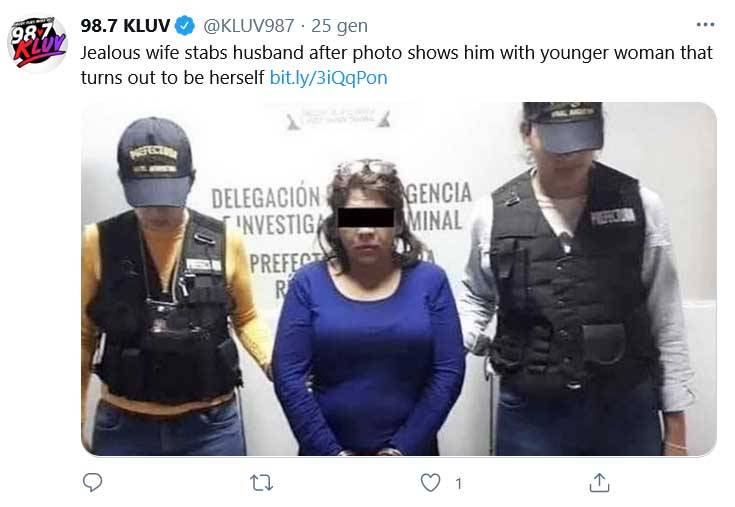Click the left officer's PREFECTURA cap in photo

pyautogui.click(x=156, y=162)
